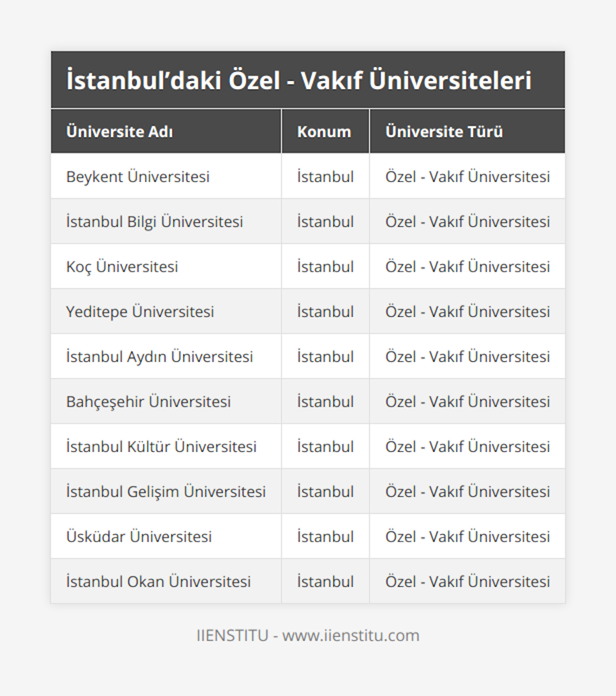Click the table title İstanbul'daki Özel - Vakıf Üniversiteleri
The width and height of the screenshot is (616, 696).
tap(299, 81)
